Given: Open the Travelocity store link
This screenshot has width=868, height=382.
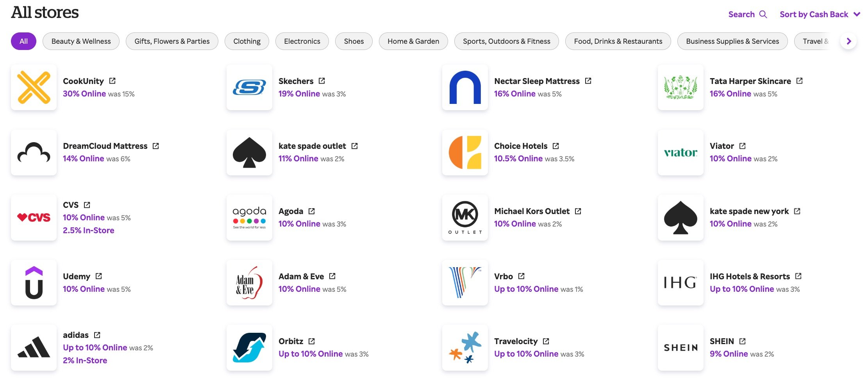Looking at the screenshot, I should (516, 341).
